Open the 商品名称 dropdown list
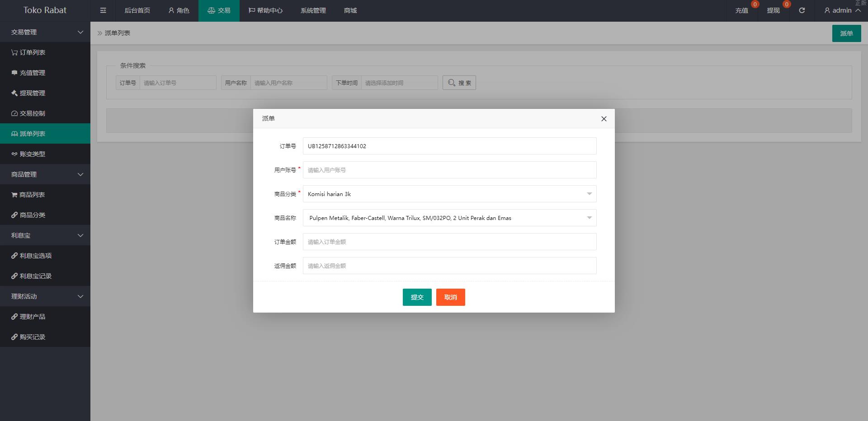868x421 pixels. [x=449, y=218]
